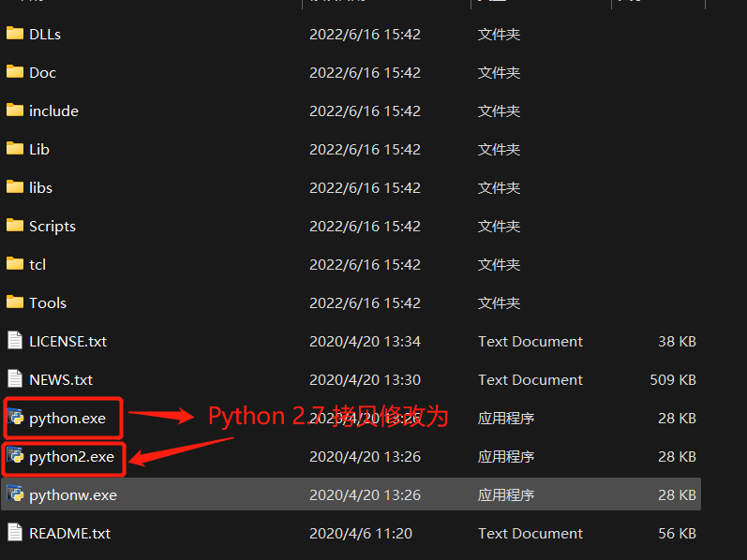Viewport: 747px width, 560px height.
Task: Select the Lib folder icon
Action: tap(15, 149)
